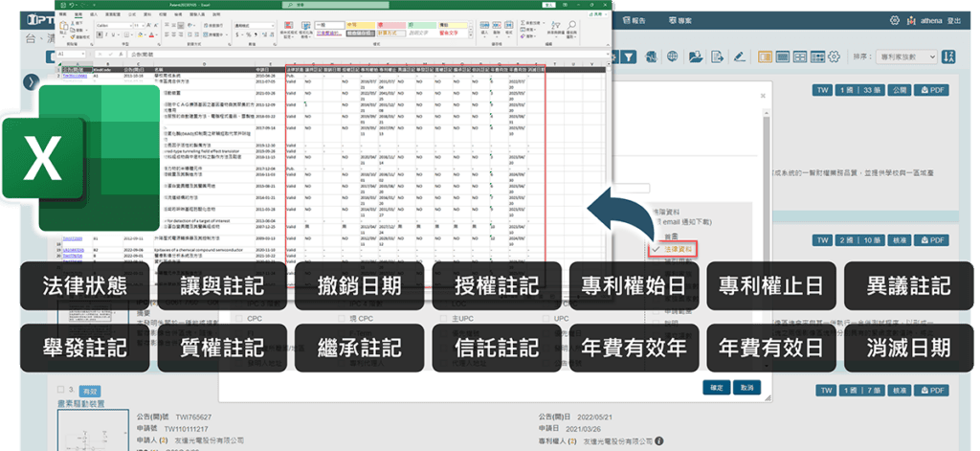Click the 登出 logout link
Image resolution: width=980 pixels, height=451 pixels.
click(x=951, y=19)
